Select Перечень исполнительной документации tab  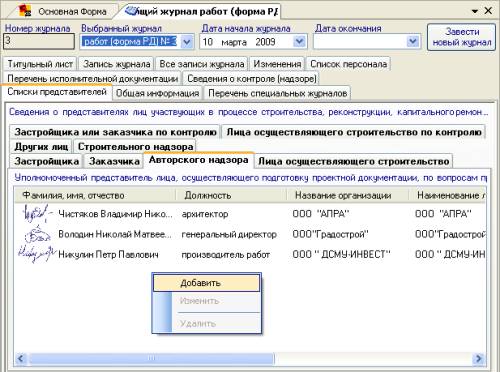[92, 79]
